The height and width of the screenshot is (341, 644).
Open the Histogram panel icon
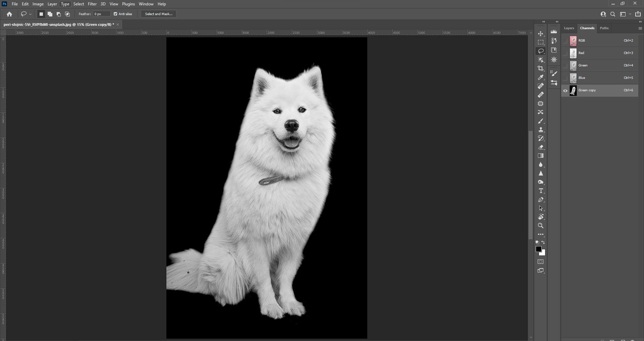554,32
